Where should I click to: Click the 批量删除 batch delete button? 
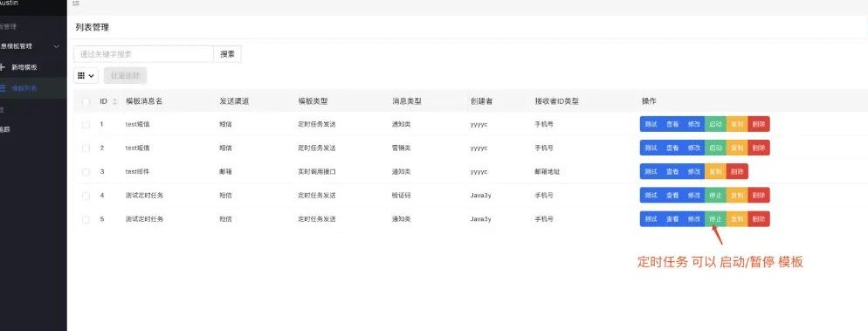click(x=125, y=75)
